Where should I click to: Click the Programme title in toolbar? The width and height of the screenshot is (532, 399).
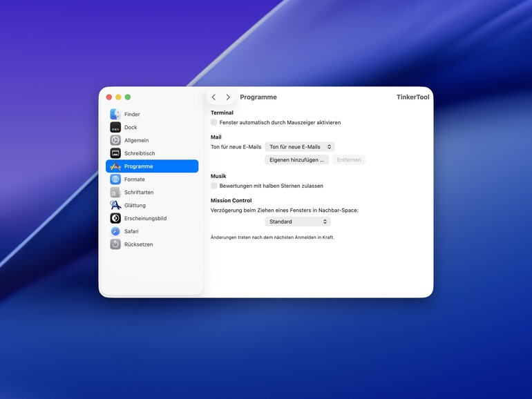click(x=258, y=97)
